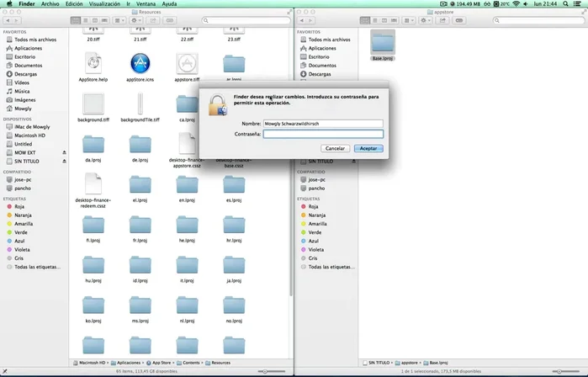Select the background.tiff file
Screen dimensions: 588x377
pyautogui.click(x=93, y=104)
